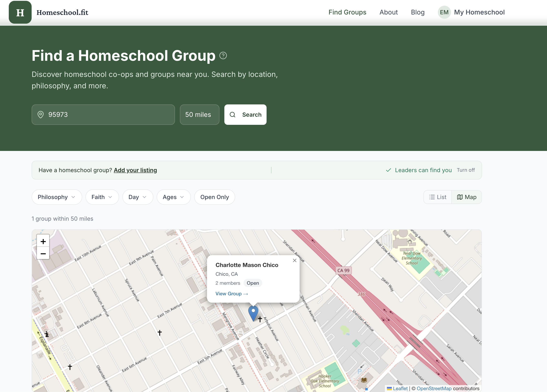Click the church cross near East 7th Avenue

tap(160, 333)
